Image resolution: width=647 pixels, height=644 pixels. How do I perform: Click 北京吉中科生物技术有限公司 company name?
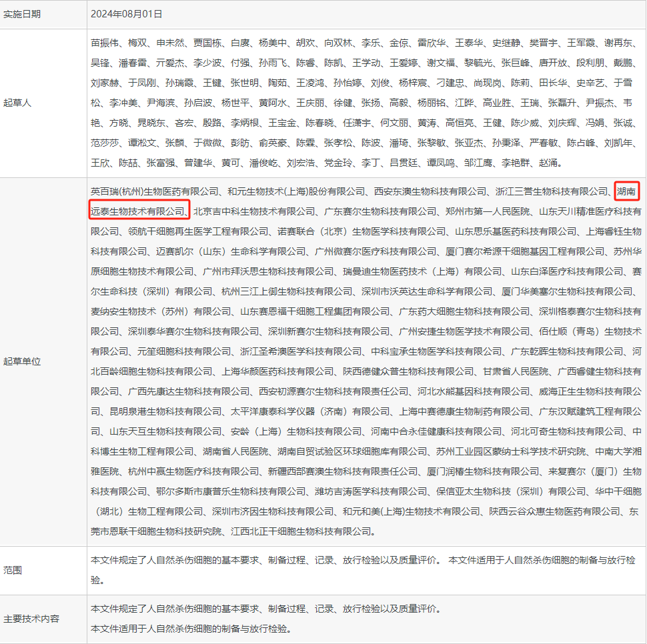(254, 211)
